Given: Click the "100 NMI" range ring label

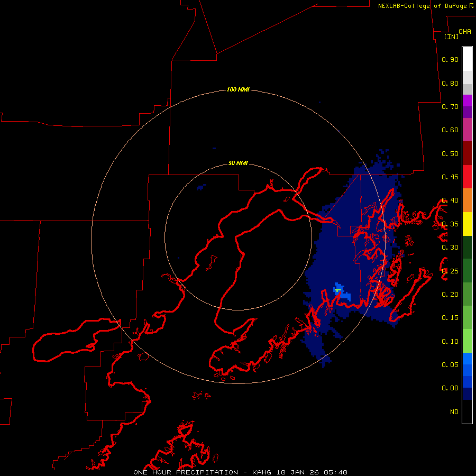Looking at the screenshot, I should point(238,89).
